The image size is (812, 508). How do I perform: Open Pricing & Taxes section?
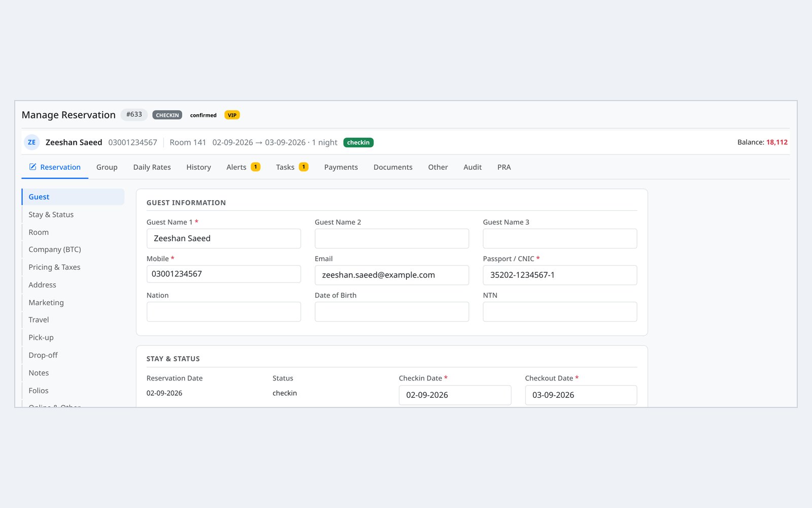click(73, 267)
